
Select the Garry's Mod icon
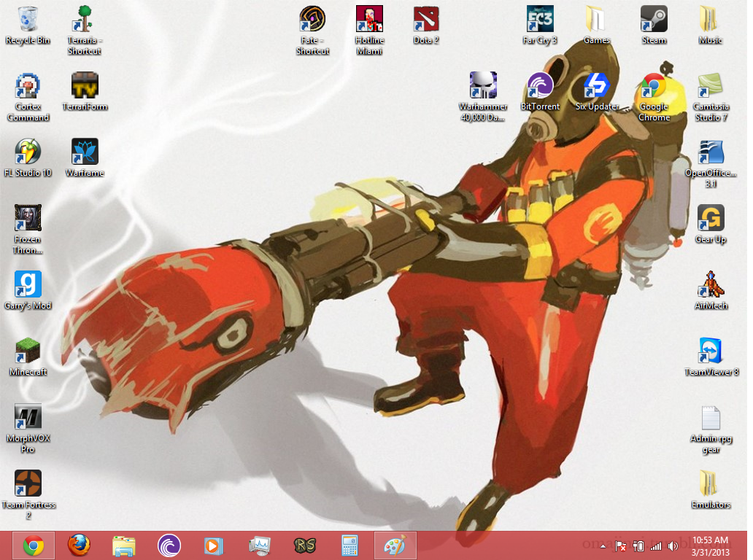(x=28, y=290)
